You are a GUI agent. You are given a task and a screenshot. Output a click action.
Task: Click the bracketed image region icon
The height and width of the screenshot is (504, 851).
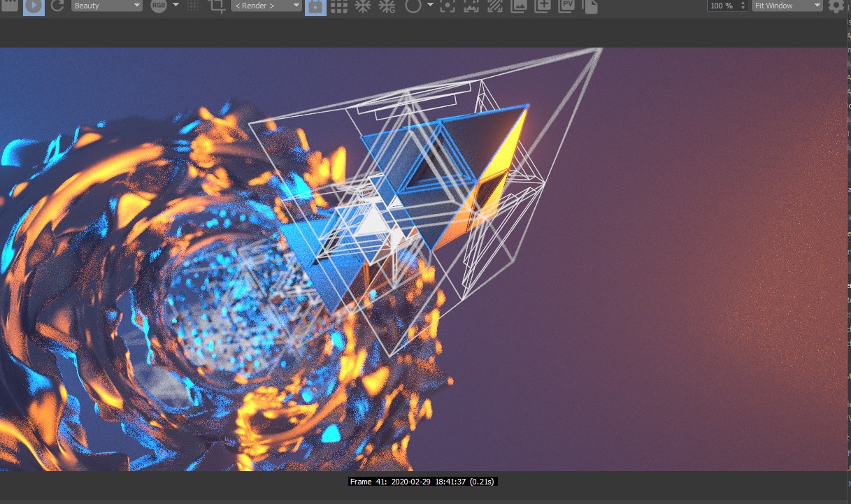471,6
